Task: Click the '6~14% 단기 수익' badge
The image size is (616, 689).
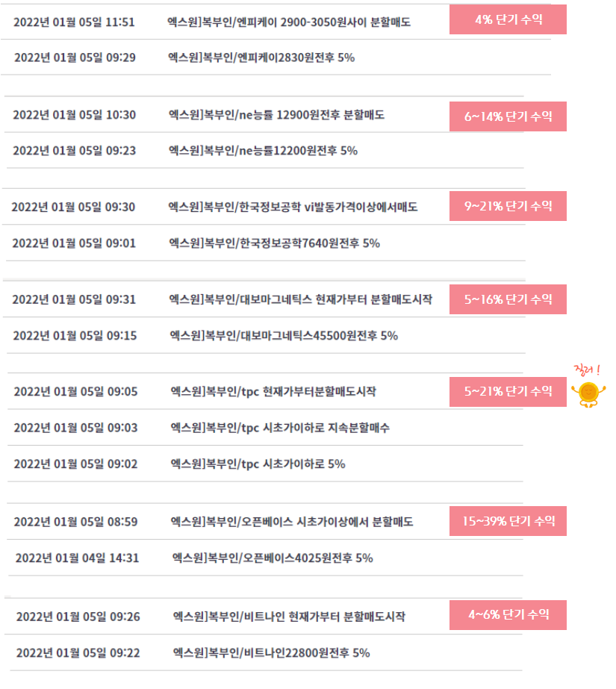Action: 508,116
